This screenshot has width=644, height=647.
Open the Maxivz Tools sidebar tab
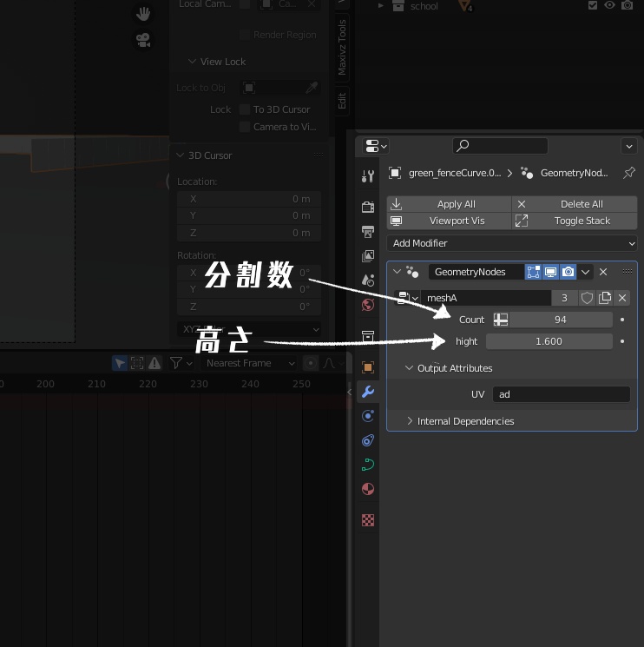click(x=342, y=48)
